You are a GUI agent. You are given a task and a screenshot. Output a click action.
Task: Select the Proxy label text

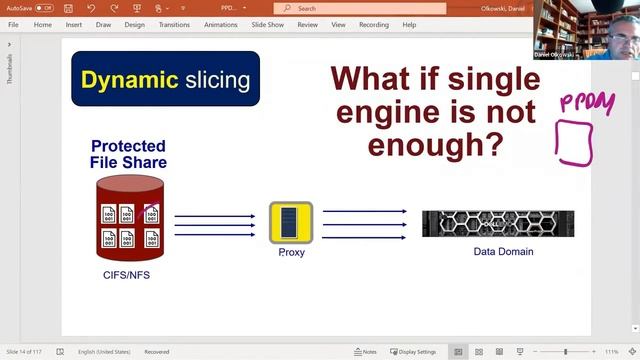[291, 252]
